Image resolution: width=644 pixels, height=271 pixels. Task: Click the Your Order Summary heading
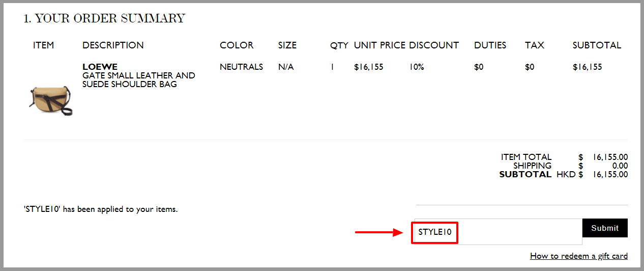coord(104,19)
